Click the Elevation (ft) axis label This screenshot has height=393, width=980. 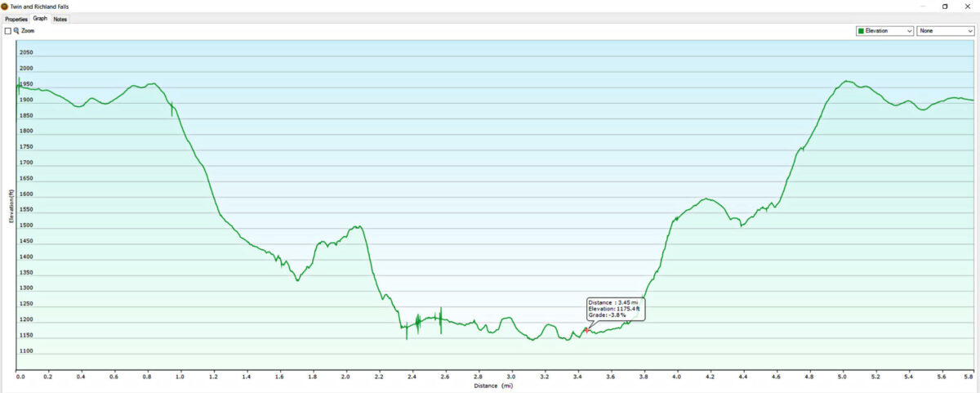click(x=11, y=207)
